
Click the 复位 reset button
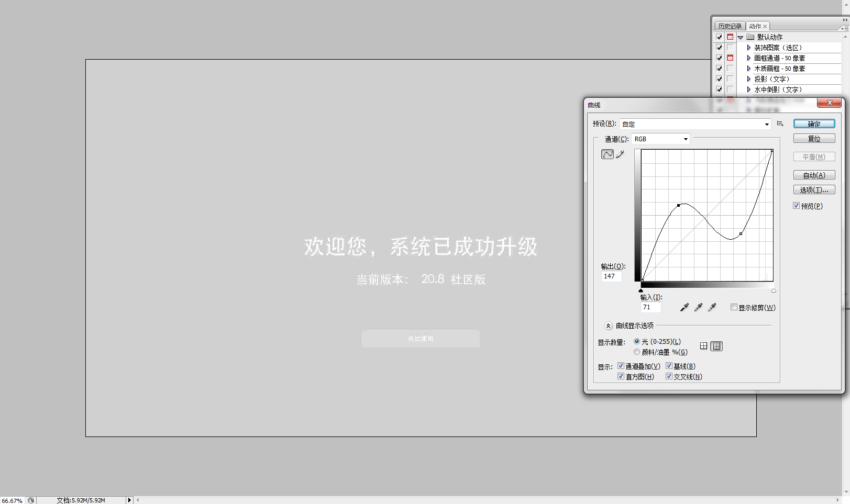tap(814, 139)
